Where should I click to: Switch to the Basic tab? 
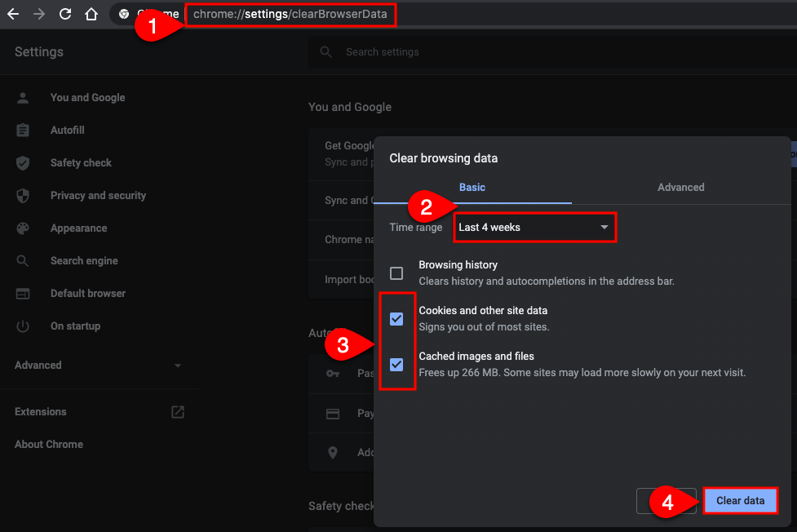[x=472, y=187]
